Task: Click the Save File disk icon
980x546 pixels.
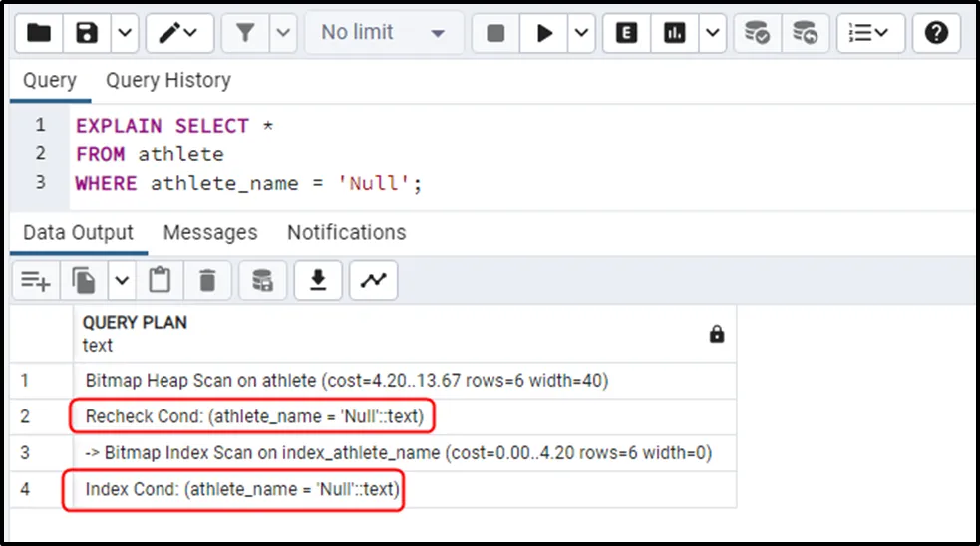Action: tap(88, 33)
